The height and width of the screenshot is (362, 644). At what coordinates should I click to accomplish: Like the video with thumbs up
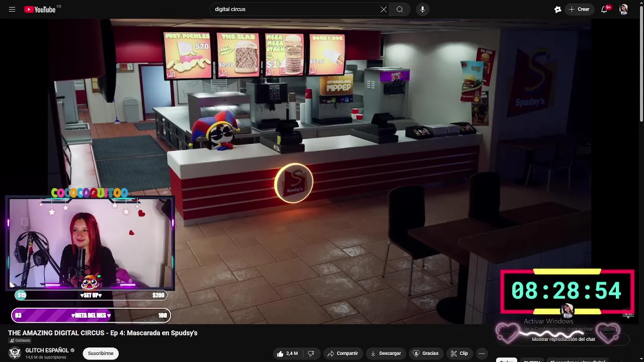[x=287, y=353]
